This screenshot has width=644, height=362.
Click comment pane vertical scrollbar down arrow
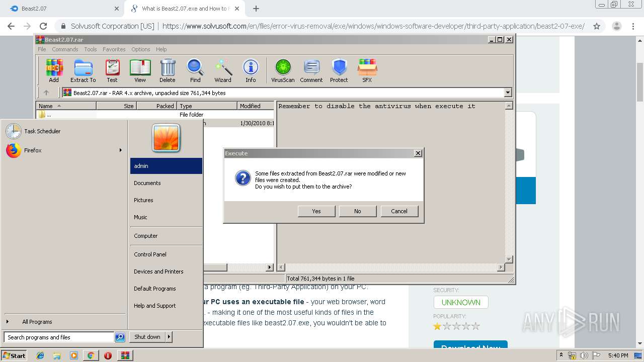click(x=509, y=259)
